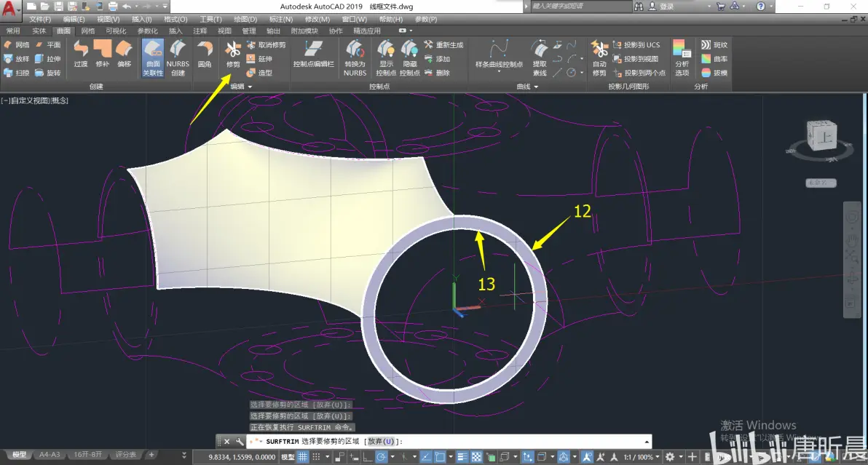
Task: Toggle ortho mode in status bar
Action: coord(368,457)
